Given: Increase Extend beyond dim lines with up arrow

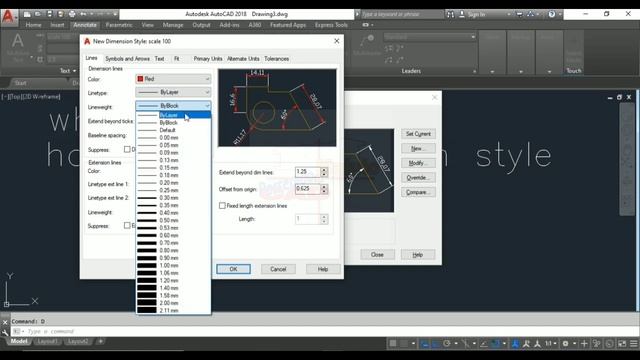Looking at the screenshot, I should (x=324, y=169).
